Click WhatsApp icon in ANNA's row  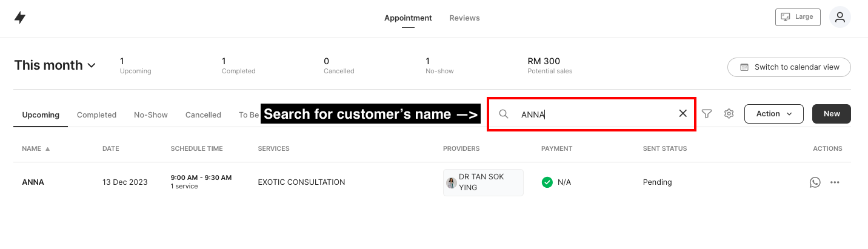pyautogui.click(x=815, y=182)
